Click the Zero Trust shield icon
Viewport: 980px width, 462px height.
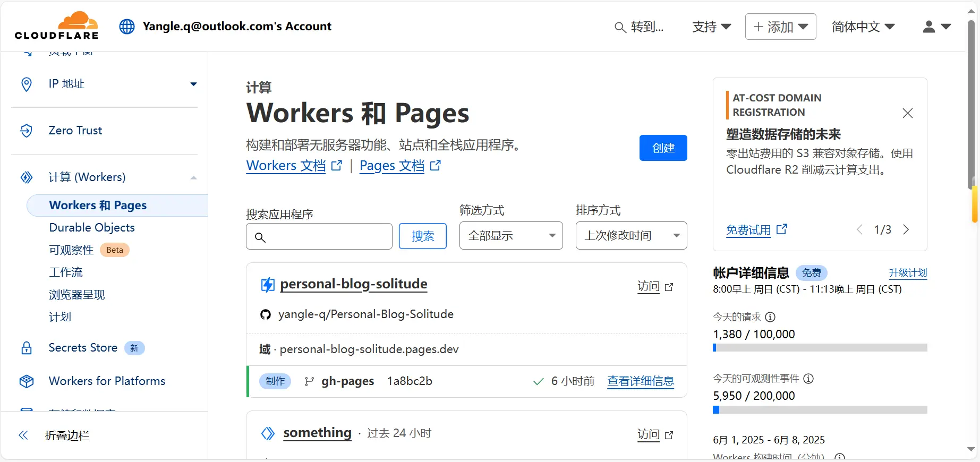[26, 131]
